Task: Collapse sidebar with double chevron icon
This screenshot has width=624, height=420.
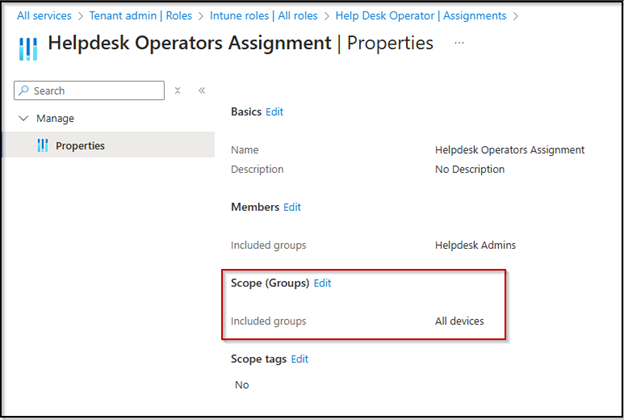Action: tap(202, 91)
